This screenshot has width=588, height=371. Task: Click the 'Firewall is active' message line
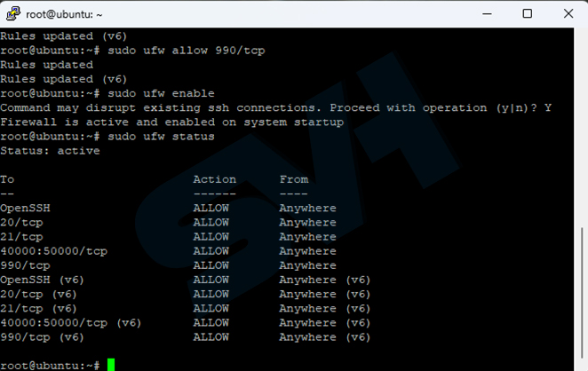[x=171, y=122]
